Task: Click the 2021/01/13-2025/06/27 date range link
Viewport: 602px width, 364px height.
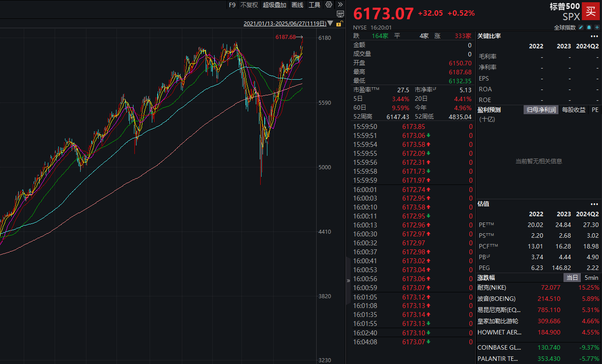Action: tap(285, 24)
